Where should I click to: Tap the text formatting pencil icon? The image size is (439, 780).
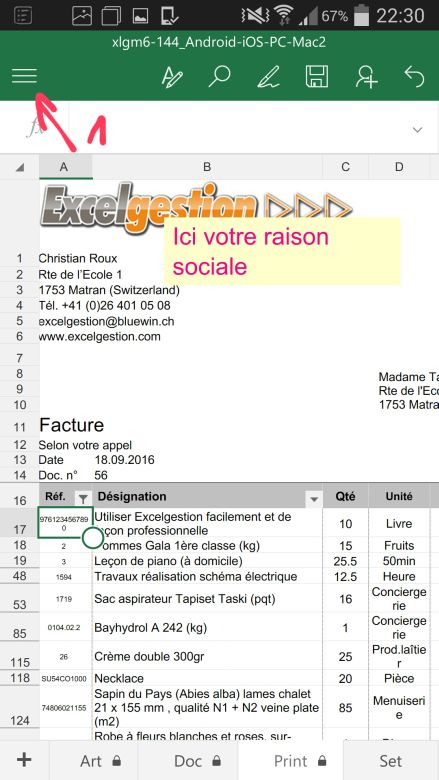pos(172,77)
